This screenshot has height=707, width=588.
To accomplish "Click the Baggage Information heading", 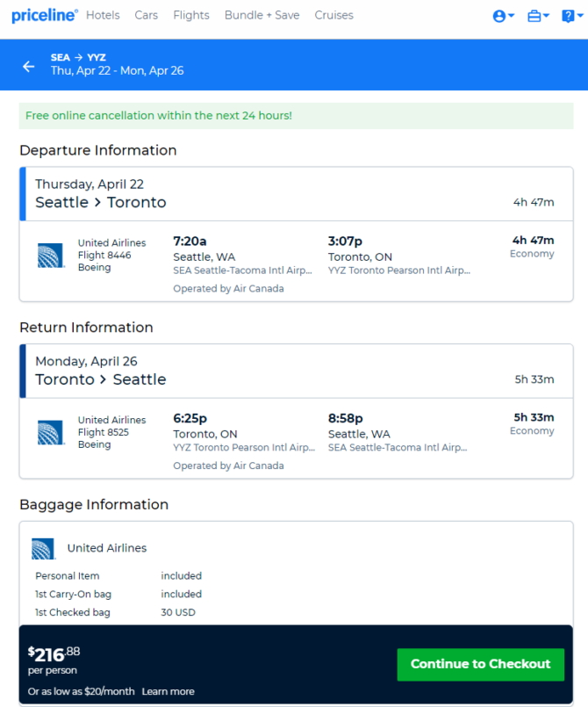I will [94, 504].
